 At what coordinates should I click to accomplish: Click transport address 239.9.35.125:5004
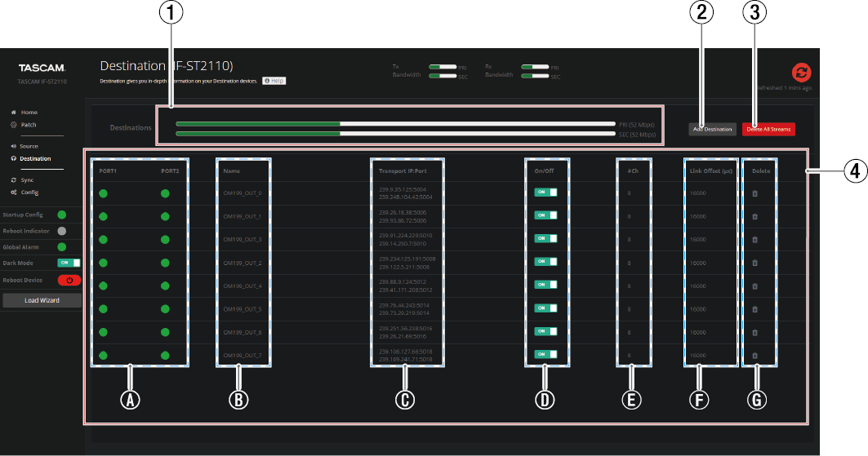tap(403, 189)
